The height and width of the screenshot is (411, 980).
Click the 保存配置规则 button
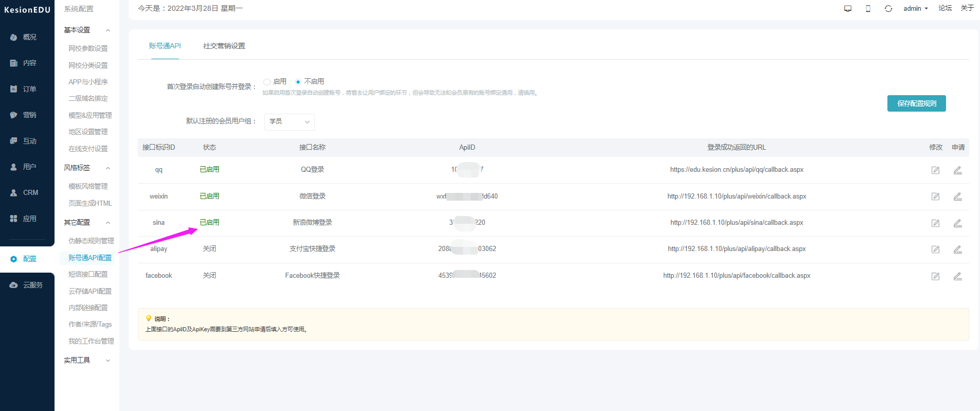tap(917, 103)
